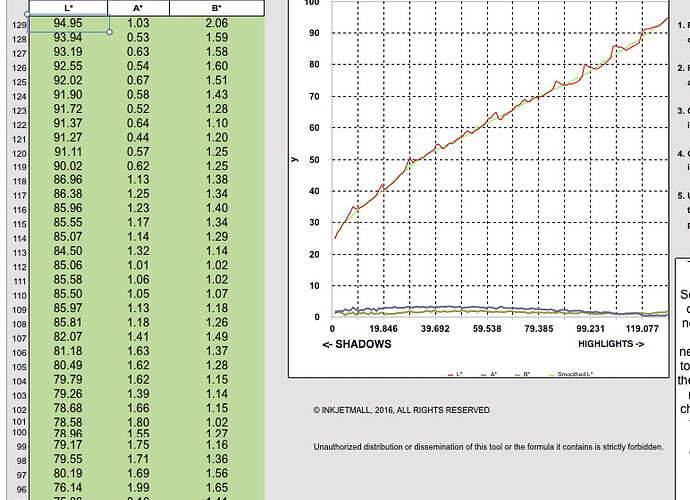Select row header 118
690x500 pixels.
pyautogui.click(x=19, y=181)
